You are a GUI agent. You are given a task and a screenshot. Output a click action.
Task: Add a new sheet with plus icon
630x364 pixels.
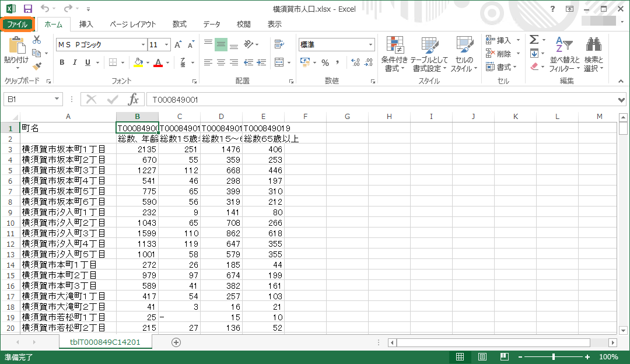click(x=176, y=342)
